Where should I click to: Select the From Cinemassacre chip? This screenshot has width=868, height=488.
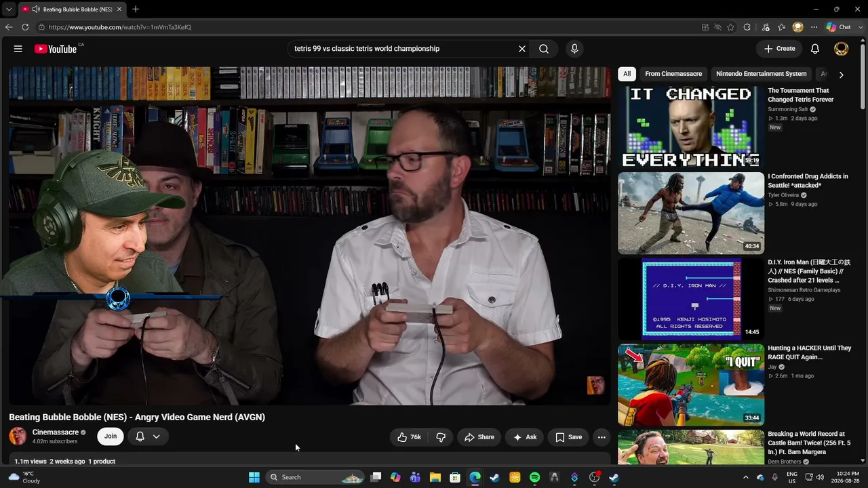coord(673,74)
